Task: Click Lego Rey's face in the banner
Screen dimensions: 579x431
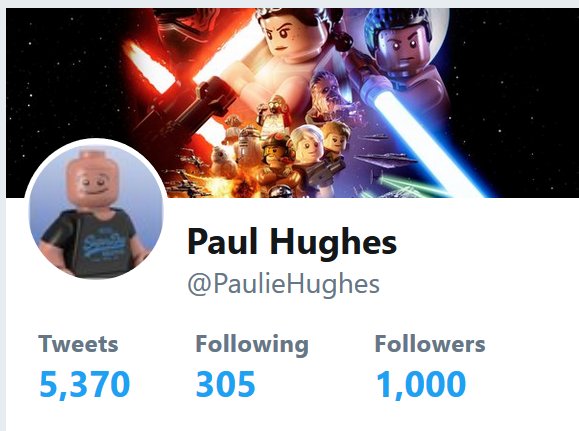Action: [288, 34]
